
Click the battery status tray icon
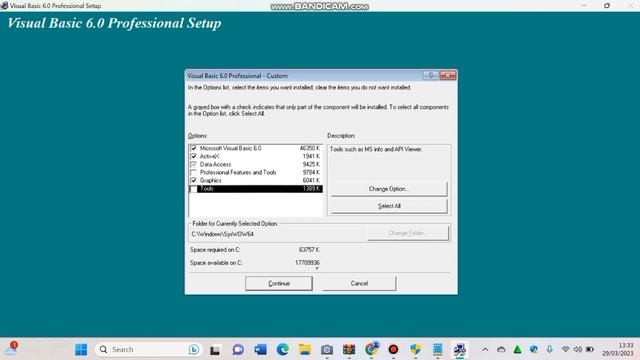point(590,349)
